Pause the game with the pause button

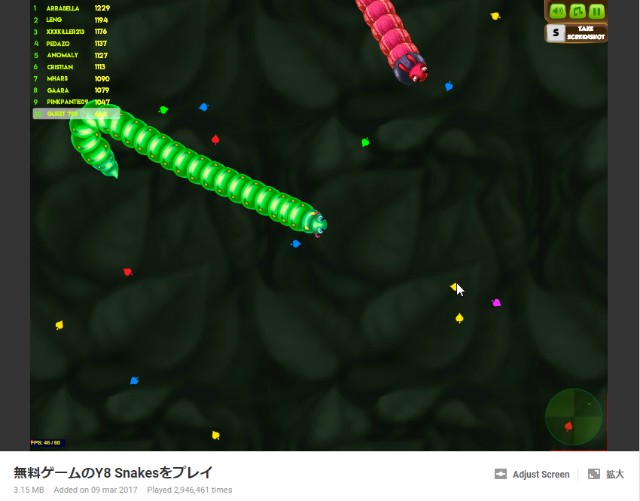point(596,11)
